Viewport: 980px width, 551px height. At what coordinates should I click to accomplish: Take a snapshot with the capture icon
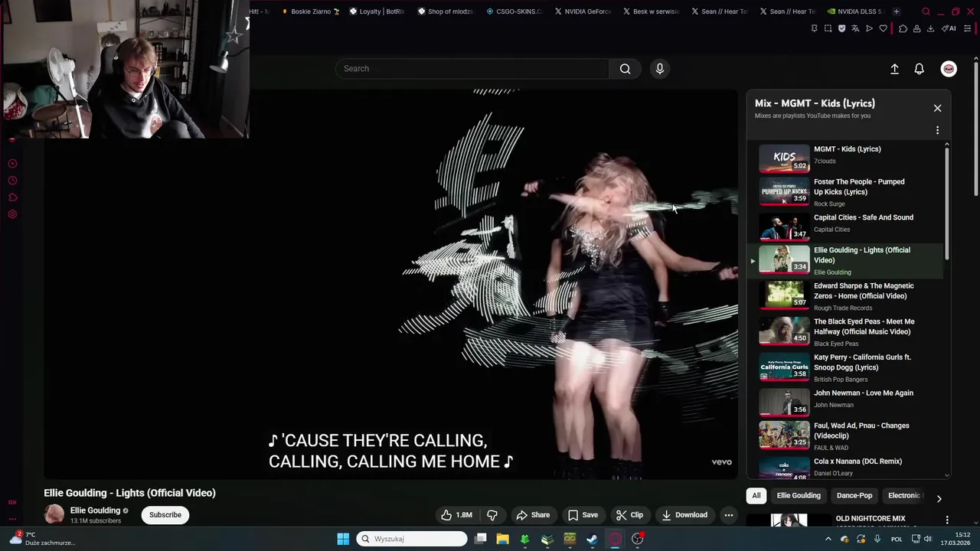click(x=828, y=29)
